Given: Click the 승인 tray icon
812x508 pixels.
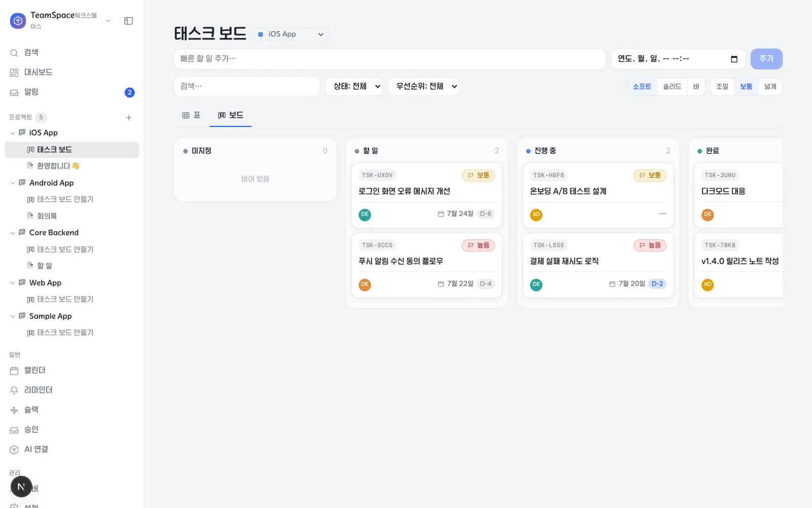Looking at the screenshot, I should [x=14, y=430].
